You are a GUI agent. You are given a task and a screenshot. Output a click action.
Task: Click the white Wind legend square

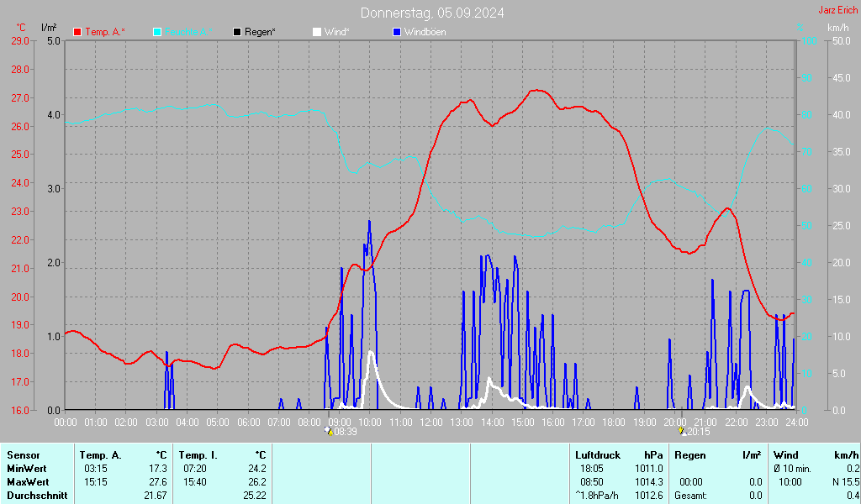[x=317, y=32]
